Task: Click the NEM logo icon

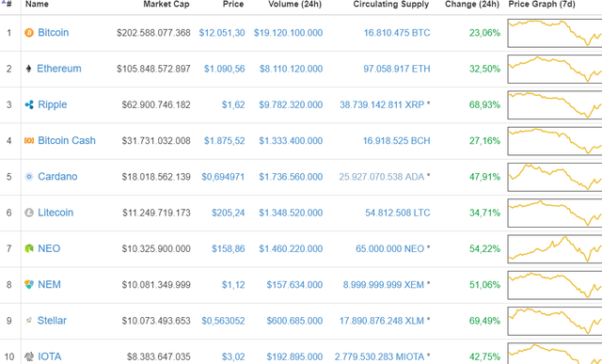Action: pyautogui.click(x=29, y=284)
